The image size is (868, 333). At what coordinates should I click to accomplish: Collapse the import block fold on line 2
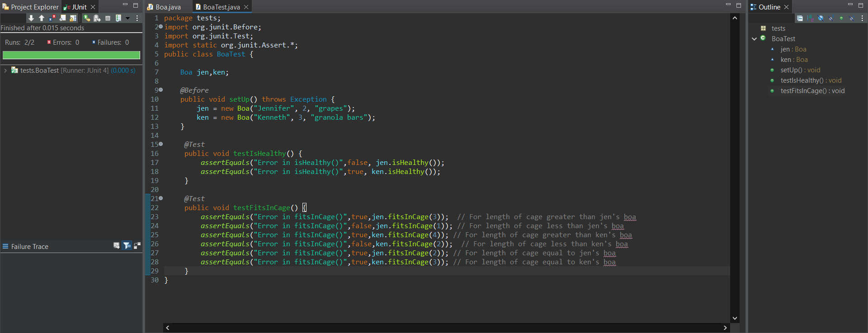pos(161,27)
